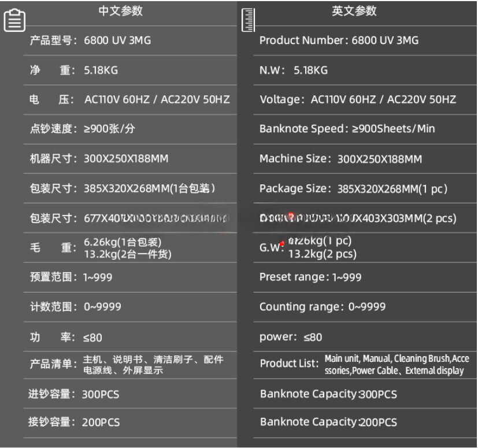Select the N.W 5.18KG row
This screenshot has height=448, width=478.
pyautogui.click(x=365, y=71)
